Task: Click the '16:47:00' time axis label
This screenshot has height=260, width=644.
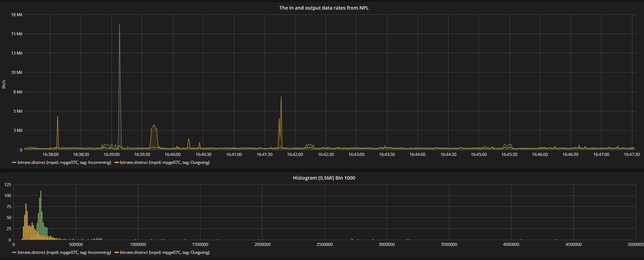Action: point(601,155)
